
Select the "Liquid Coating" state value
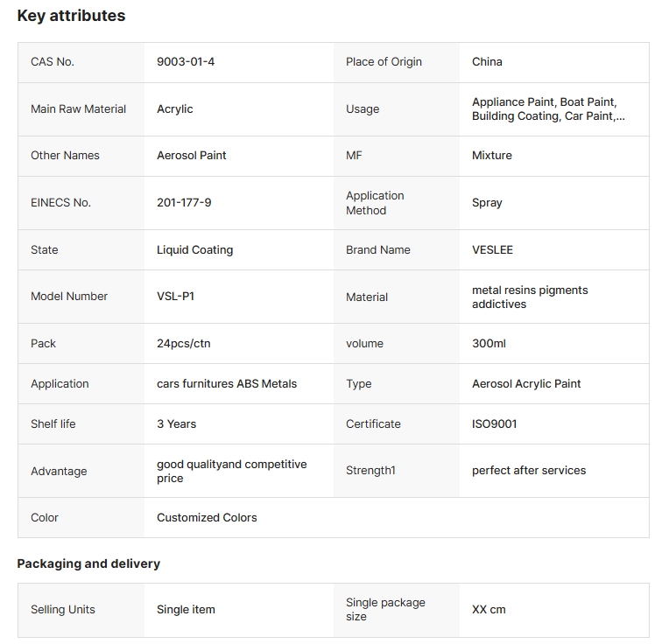point(194,250)
